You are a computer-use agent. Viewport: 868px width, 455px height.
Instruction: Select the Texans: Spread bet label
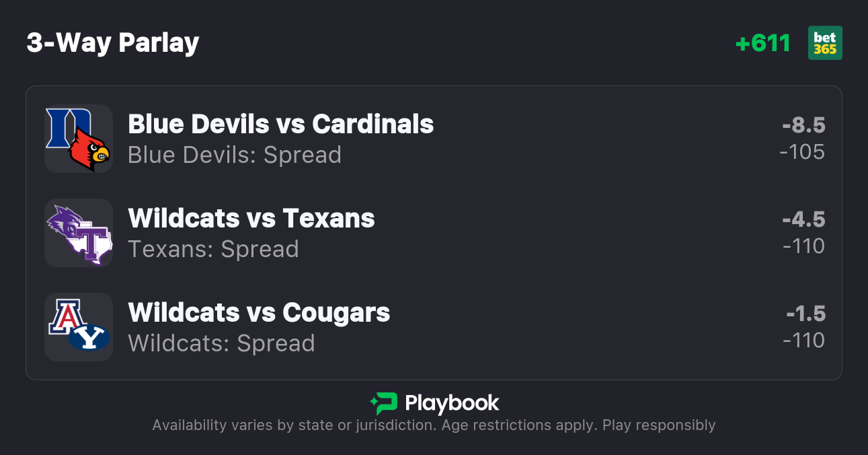[x=213, y=249]
